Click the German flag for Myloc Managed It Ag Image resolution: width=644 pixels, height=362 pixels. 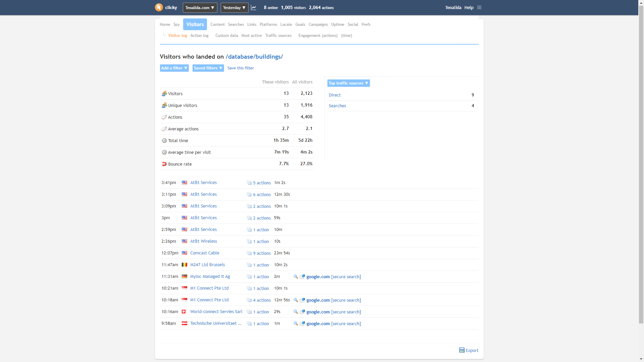click(184, 277)
